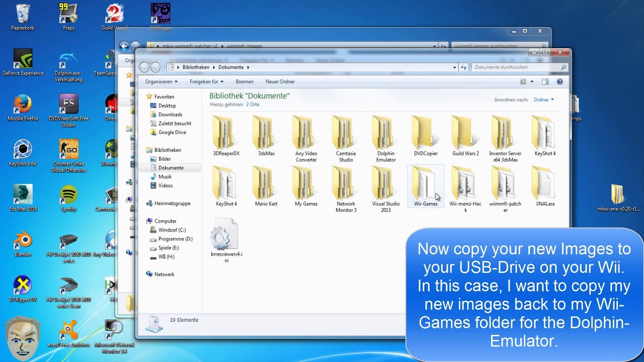Select the My Games folder
The image size is (644, 362).
coord(306,186)
